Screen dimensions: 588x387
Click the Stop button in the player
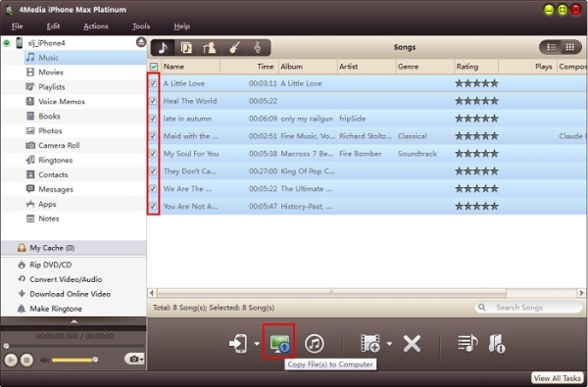click(x=26, y=360)
